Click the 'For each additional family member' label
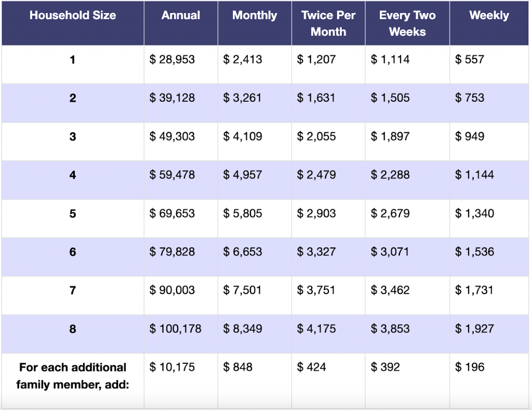This screenshot has height=410, width=532. (72, 376)
